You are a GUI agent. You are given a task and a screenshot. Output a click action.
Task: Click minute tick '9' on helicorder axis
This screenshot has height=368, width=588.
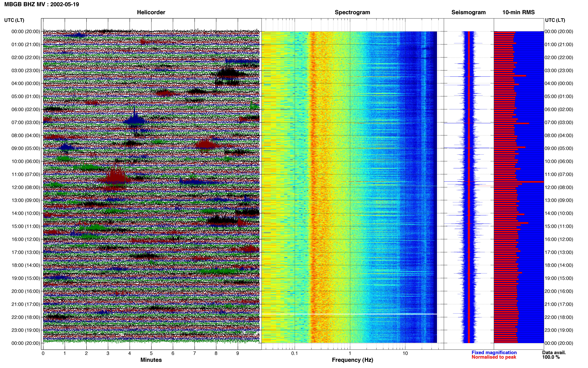coord(238,353)
